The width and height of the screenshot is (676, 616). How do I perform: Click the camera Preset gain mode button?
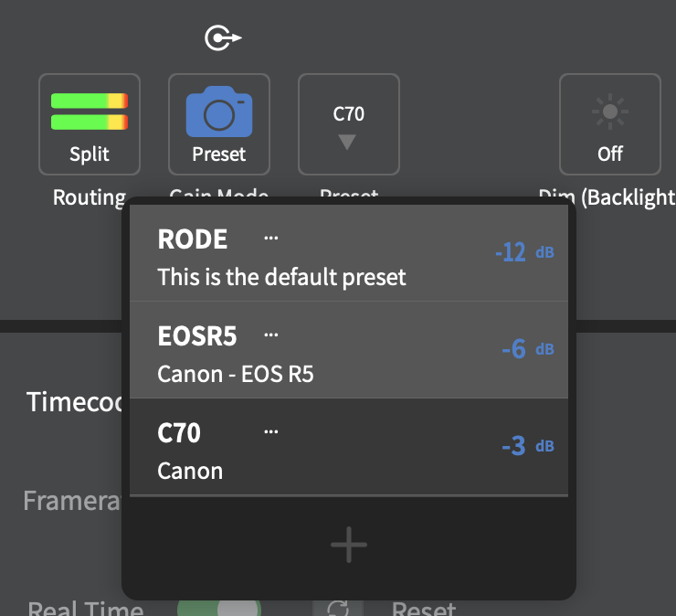pos(219,123)
